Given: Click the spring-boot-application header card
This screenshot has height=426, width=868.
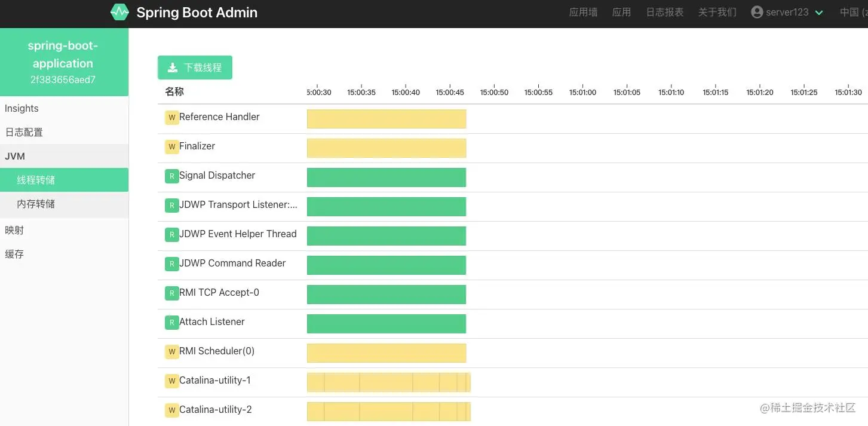Looking at the screenshot, I should [x=64, y=62].
